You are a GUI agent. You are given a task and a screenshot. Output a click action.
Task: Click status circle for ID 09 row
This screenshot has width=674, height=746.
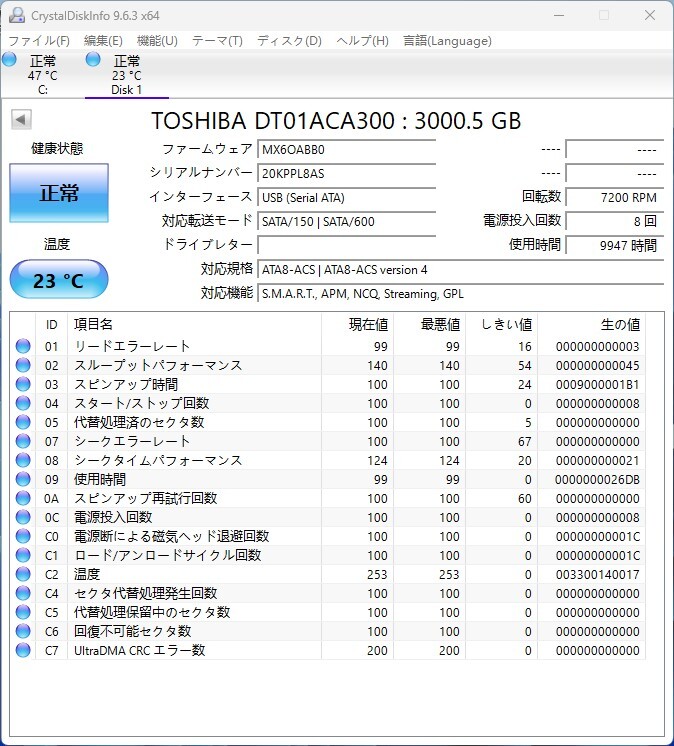coord(23,479)
